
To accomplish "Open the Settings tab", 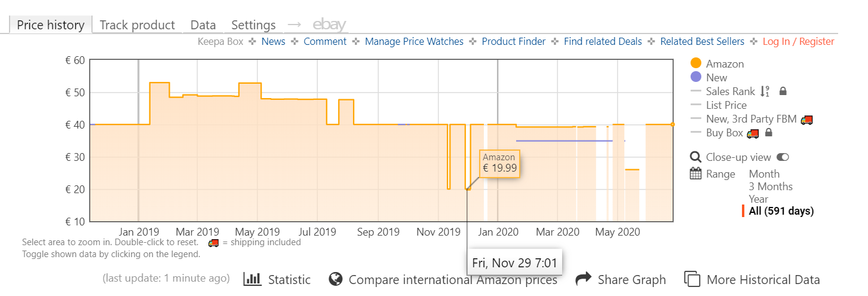I will click(x=253, y=25).
